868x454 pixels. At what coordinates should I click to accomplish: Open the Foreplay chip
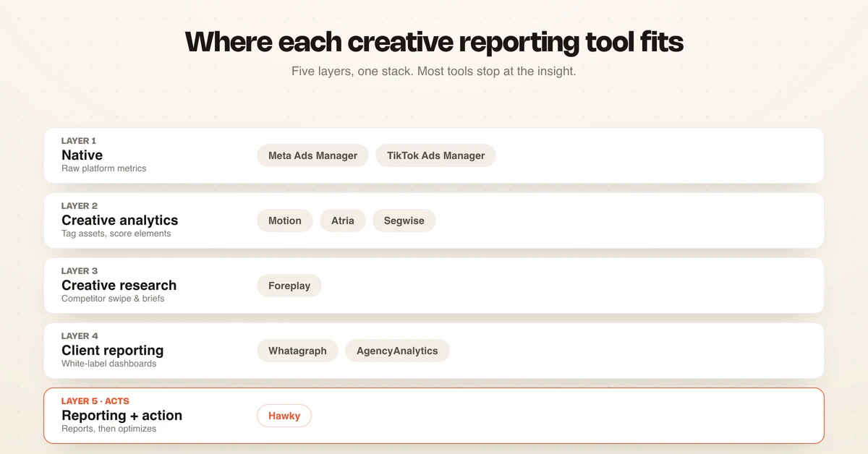(x=289, y=286)
